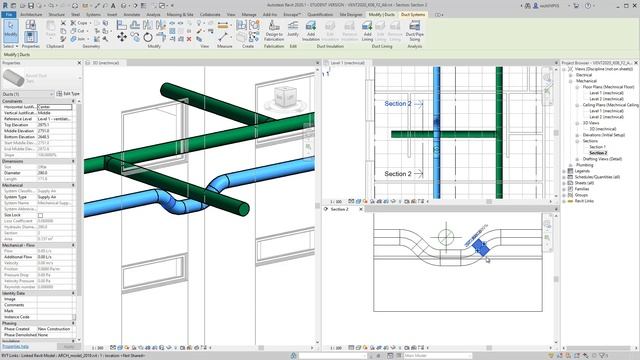640x360 pixels.
Task: Switch to the Duct Systems ribbon tab
Action: (x=413, y=14)
